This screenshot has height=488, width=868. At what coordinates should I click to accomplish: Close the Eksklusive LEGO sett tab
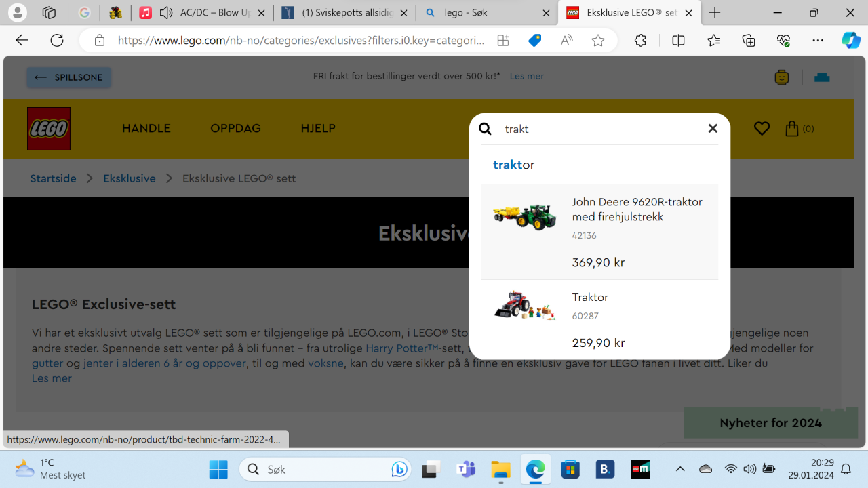click(x=689, y=13)
